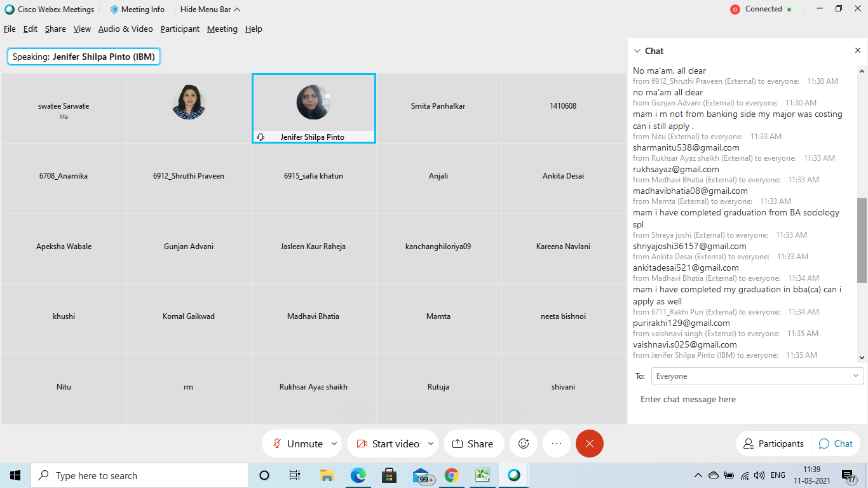Click the Excel icon in taskbar
Viewport: 868px width, 488px height.
483,475
